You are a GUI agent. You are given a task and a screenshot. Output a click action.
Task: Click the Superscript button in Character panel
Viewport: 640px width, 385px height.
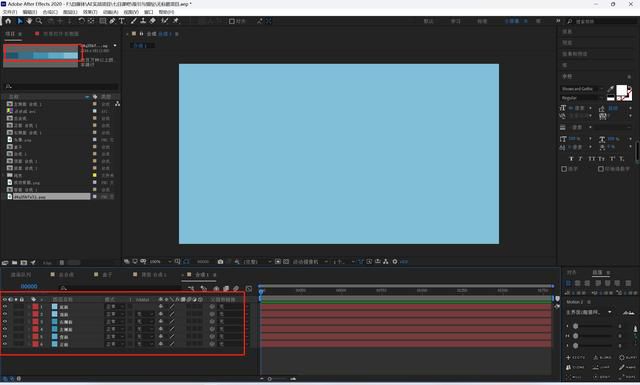click(x=612, y=158)
